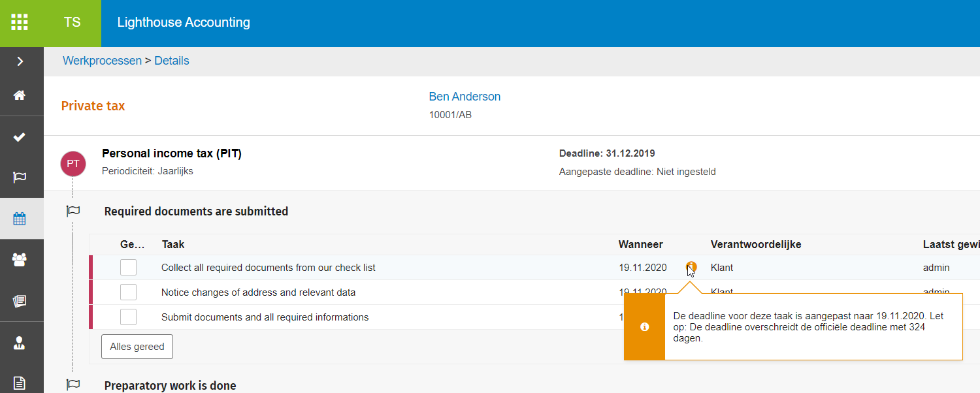
Task: Check 'Collect all required documents' task checkbox
Action: coord(129,268)
